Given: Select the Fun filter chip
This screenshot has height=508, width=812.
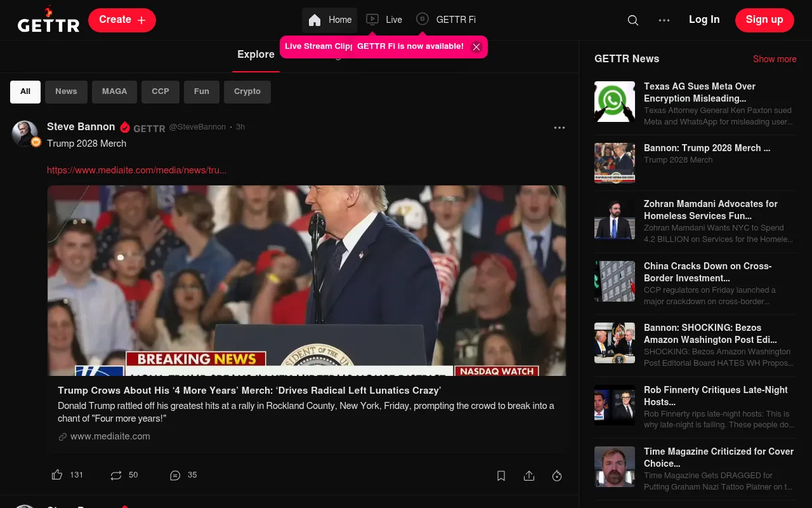Looking at the screenshot, I should 202,91.
